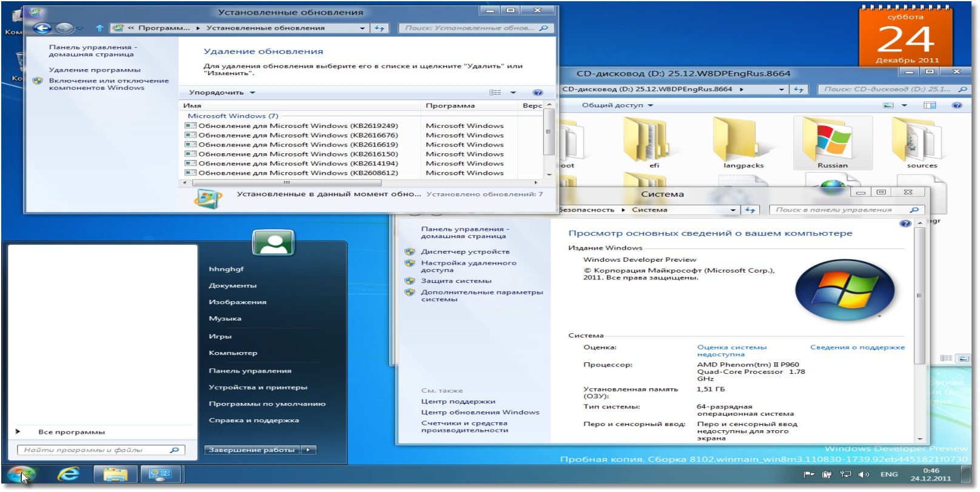Refresh the Installed Updates address bar
Image resolution: width=980 pixels, height=492 pixels.
pos(380,28)
